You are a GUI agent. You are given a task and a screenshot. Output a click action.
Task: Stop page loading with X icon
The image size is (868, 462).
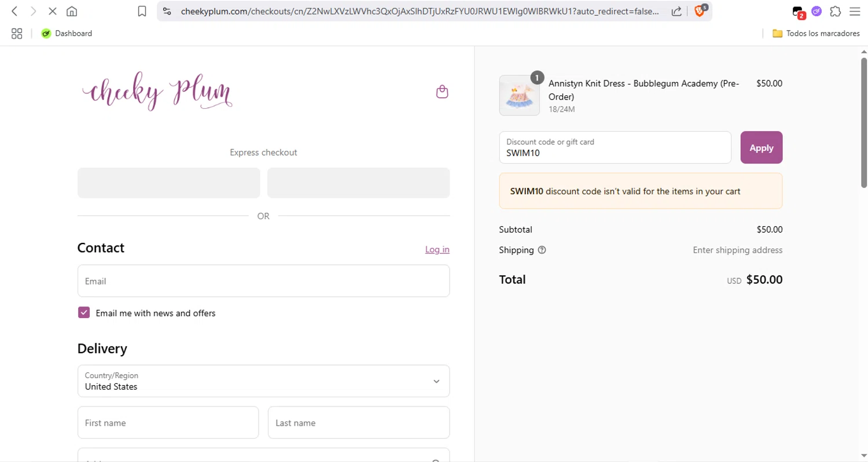click(52, 11)
